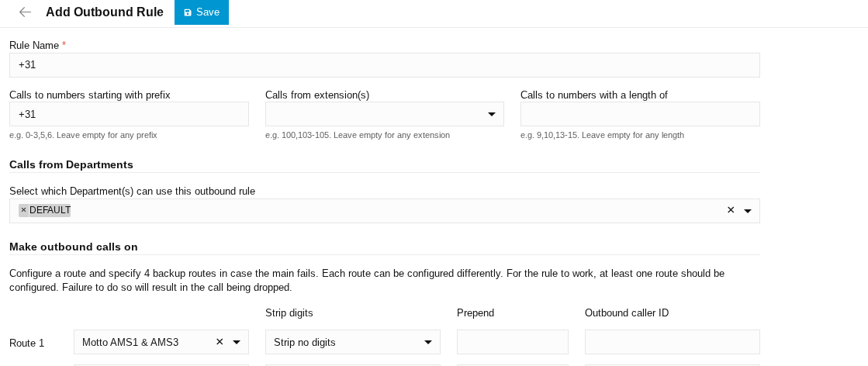
Task: Remove the DEFAULT department tag via its x
Action: tap(23, 210)
